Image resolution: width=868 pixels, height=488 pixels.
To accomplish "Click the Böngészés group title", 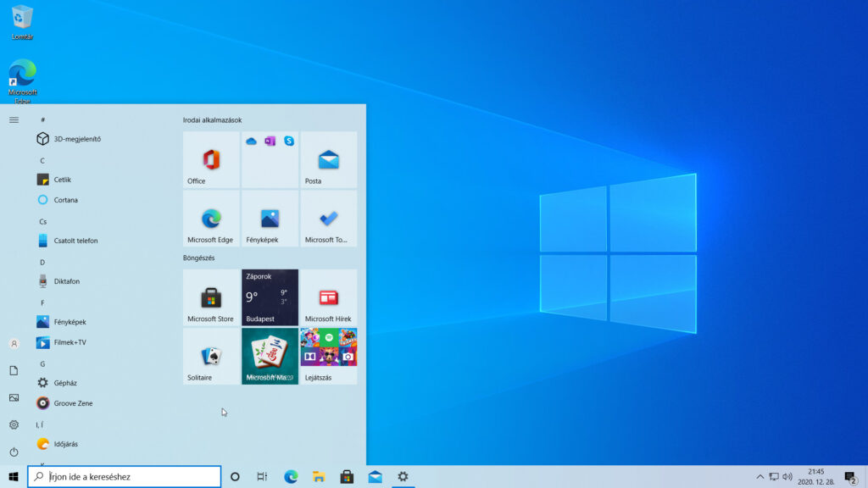I will pyautogui.click(x=198, y=258).
